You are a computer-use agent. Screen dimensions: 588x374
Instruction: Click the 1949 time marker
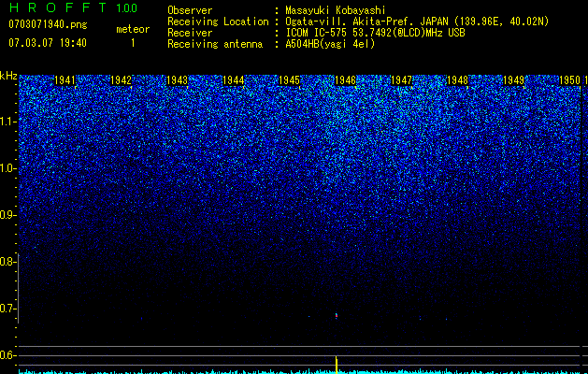coord(513,80)
